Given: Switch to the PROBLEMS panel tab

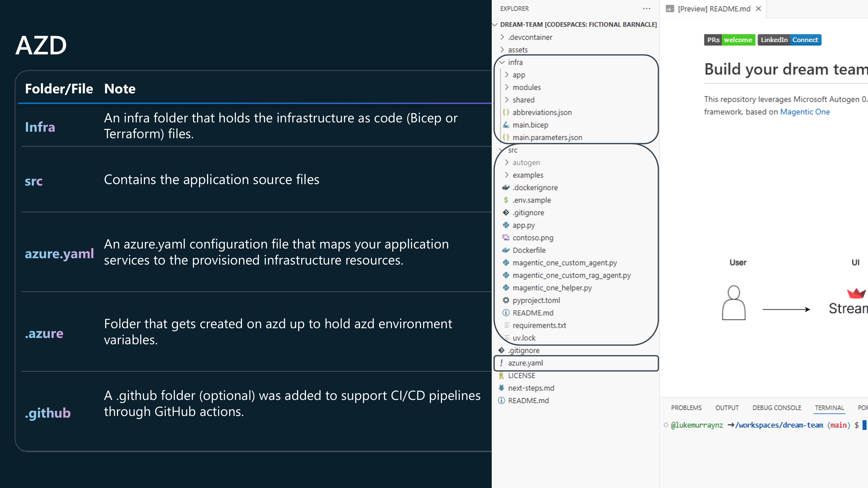Looking at the screenshot, I should (x=686, y=408).
